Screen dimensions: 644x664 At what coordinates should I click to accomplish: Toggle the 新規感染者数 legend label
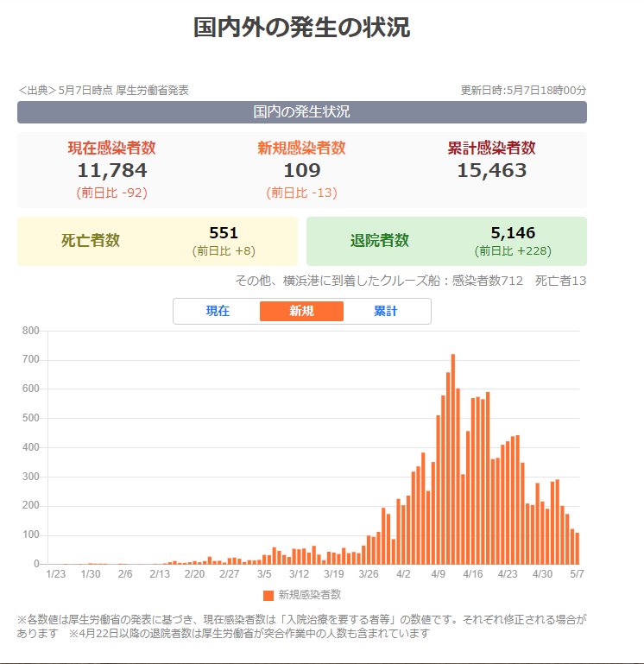coord(309,595)
